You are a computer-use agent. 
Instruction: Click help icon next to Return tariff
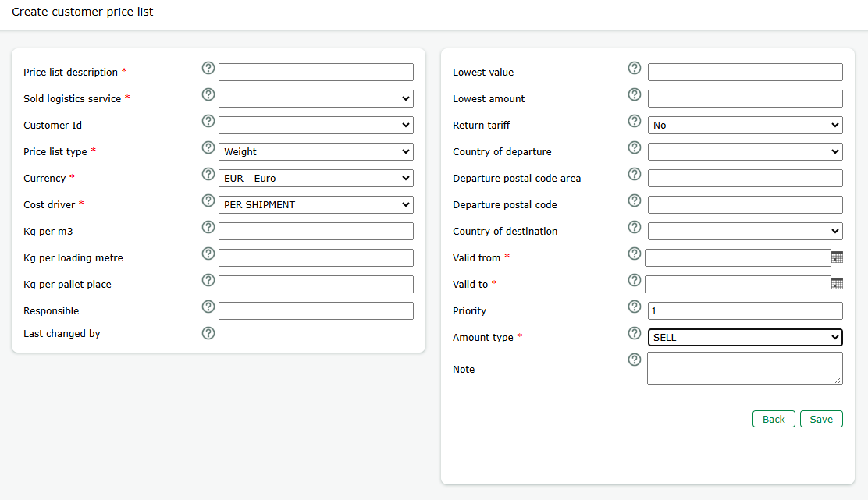[635, 121]
